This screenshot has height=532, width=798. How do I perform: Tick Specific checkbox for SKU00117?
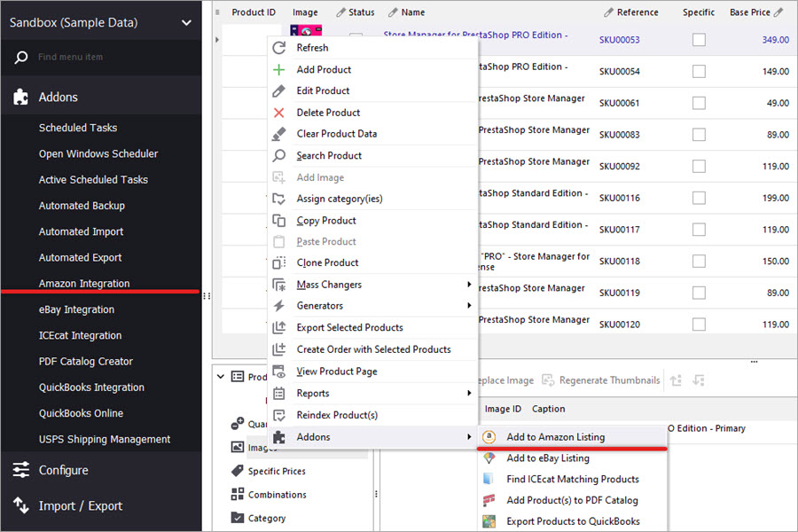coord(699,229)
